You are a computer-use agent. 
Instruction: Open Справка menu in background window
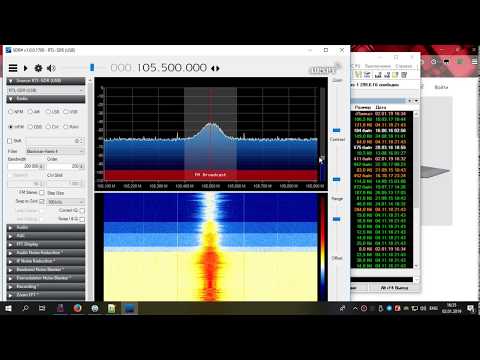tap(403, 66)
